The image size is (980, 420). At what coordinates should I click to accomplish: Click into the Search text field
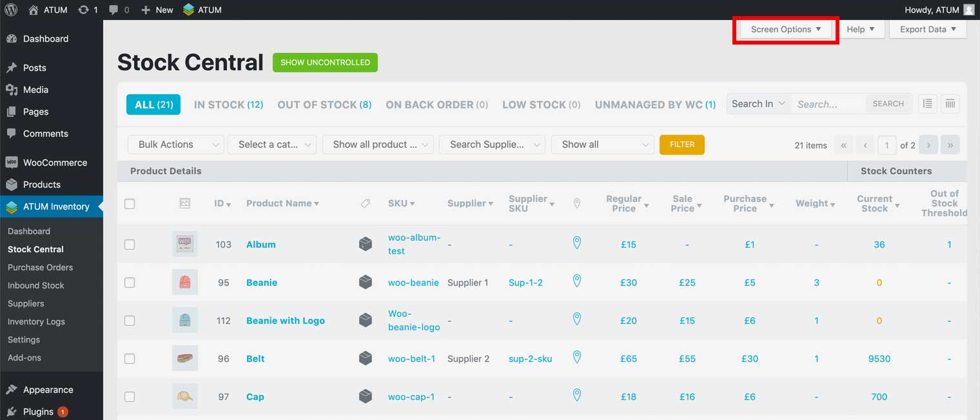point(828,104)
